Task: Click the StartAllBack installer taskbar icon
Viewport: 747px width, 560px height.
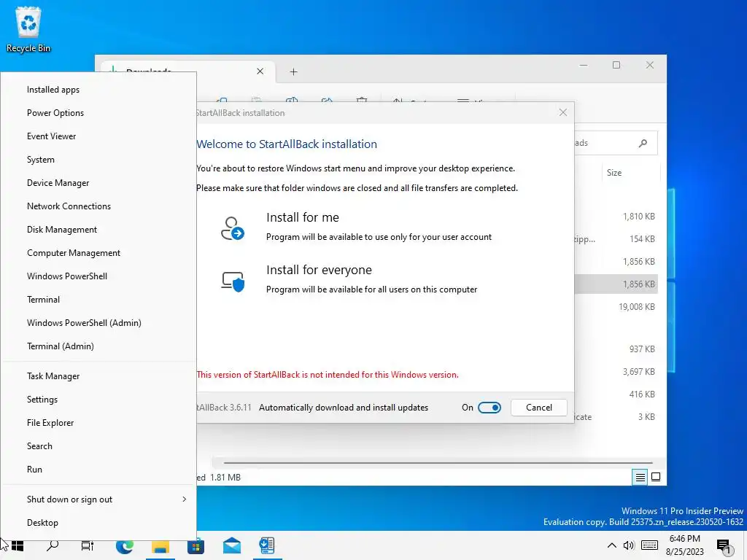Action: coord(267,545)
